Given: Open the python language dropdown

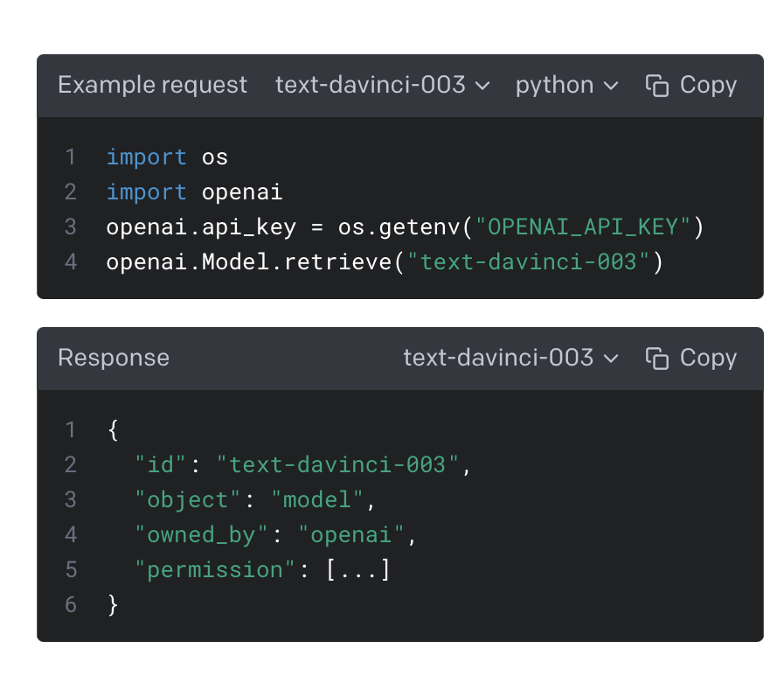Looking at the screenshot, I should click(x=567, y=85).
